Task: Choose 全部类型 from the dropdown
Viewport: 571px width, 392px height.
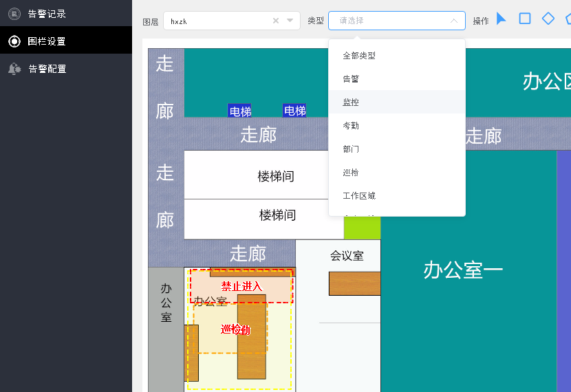Action: 397,56
